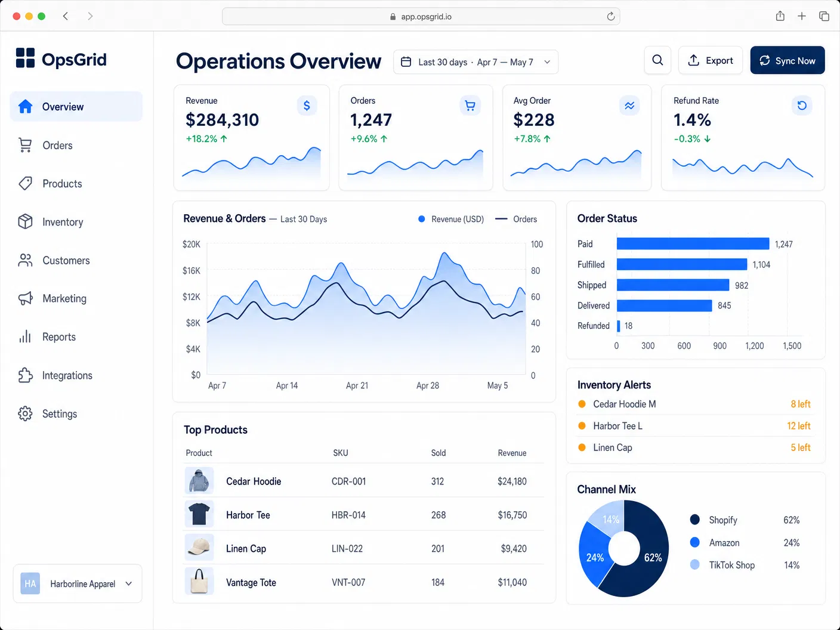This screenshot has width=840, height=630.
Task: Open Cedar Hoodie M inventory alert
Action: point(695,404)
